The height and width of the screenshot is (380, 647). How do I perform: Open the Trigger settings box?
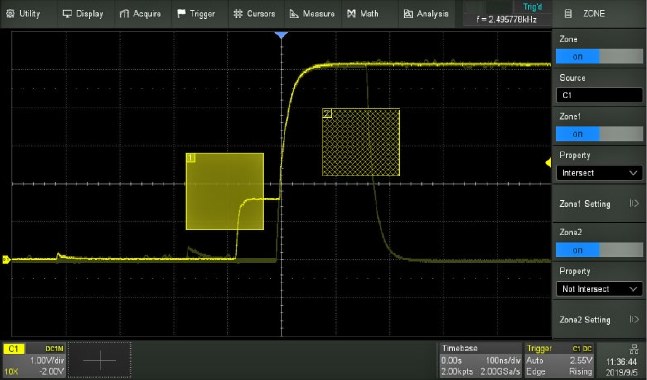[x=559, y=360]
